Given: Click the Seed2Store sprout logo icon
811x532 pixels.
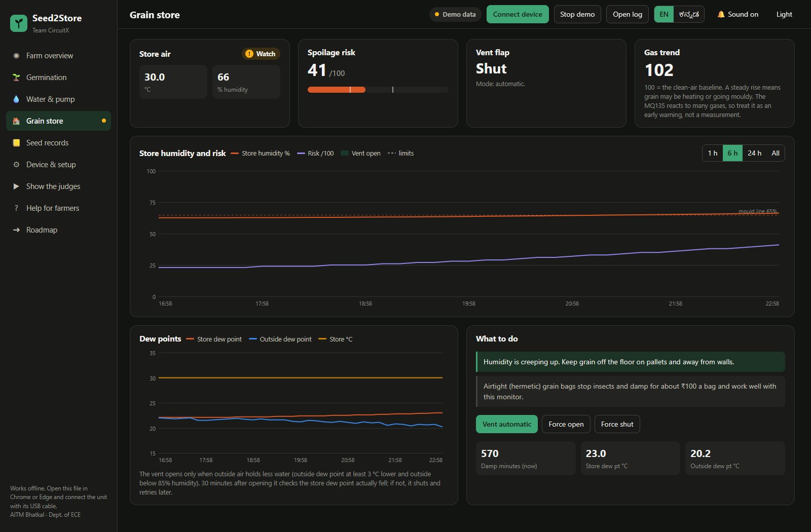Looking at the screenshot, I should tap(19, 23).
